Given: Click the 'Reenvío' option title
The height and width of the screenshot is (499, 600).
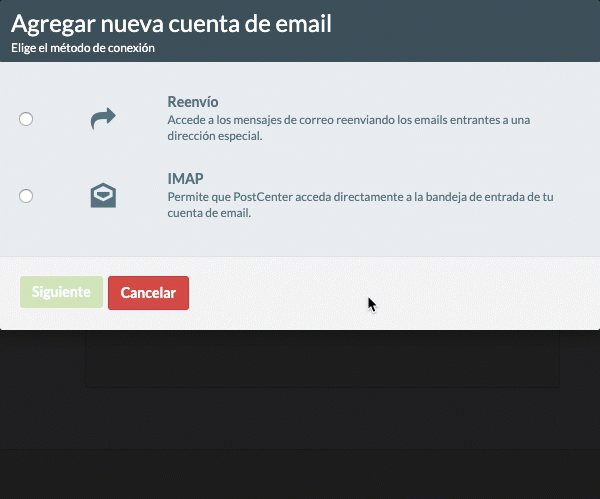Looking at the screenshot, I should click(193, 102).
